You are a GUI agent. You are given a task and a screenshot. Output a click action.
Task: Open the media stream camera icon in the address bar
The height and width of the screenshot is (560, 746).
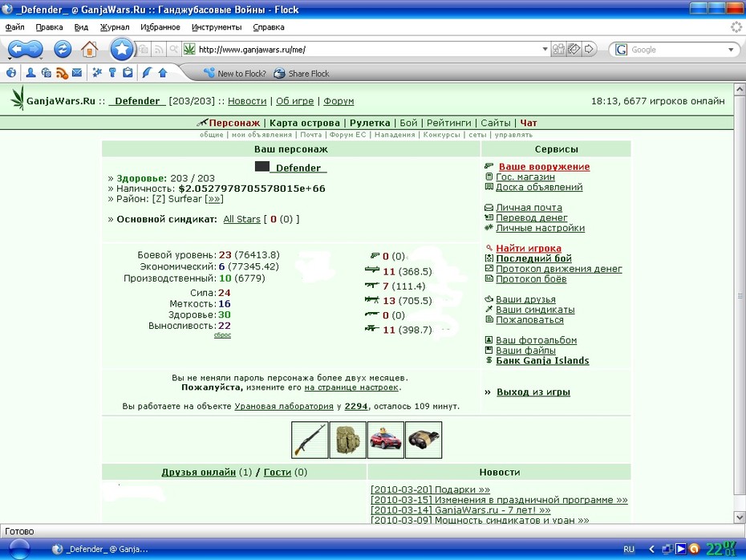(x=144, y=49)
